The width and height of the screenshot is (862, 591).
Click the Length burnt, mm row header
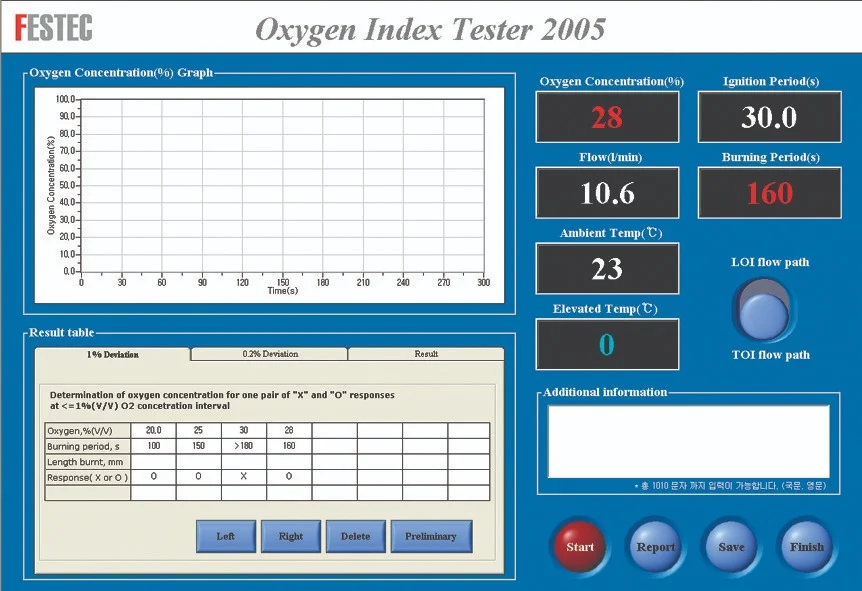[x=87, y=462]
